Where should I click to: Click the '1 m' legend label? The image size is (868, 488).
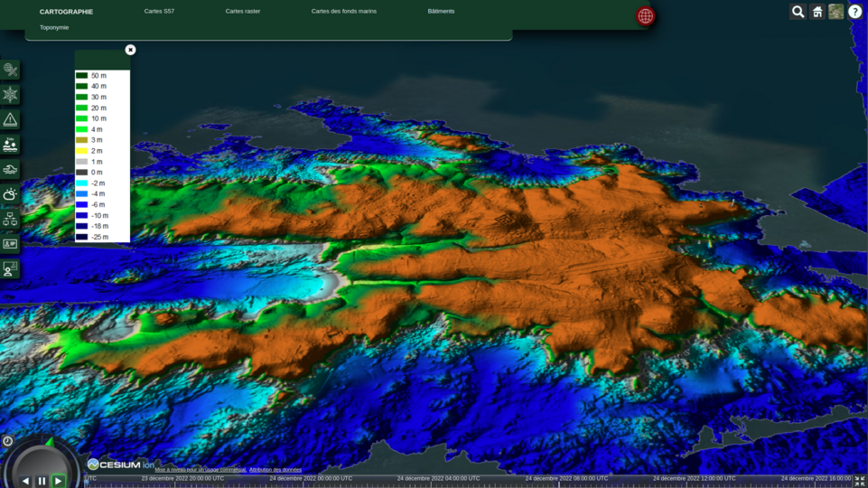point(97,162)
